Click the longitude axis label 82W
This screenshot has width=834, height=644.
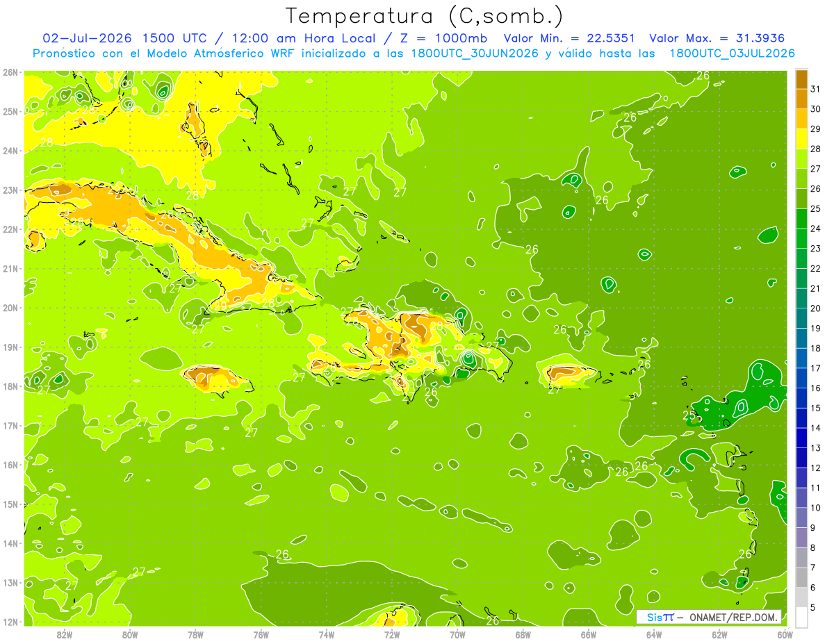(x=65, y=634)
